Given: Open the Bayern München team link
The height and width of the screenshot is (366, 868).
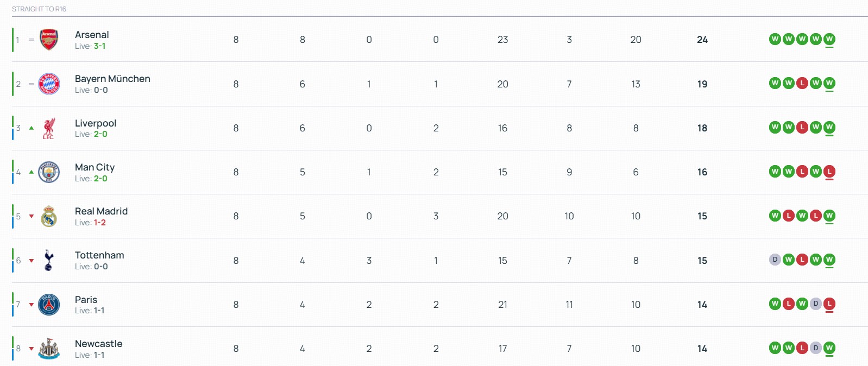Looking at the screenshot, I should (112, 79).
